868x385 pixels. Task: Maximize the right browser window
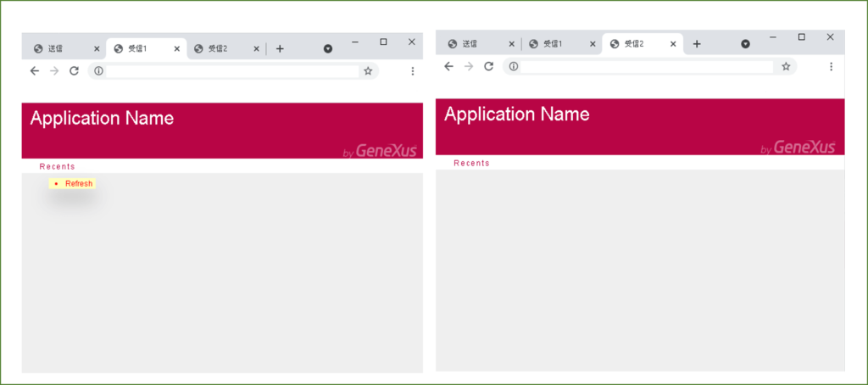(802, 37)
